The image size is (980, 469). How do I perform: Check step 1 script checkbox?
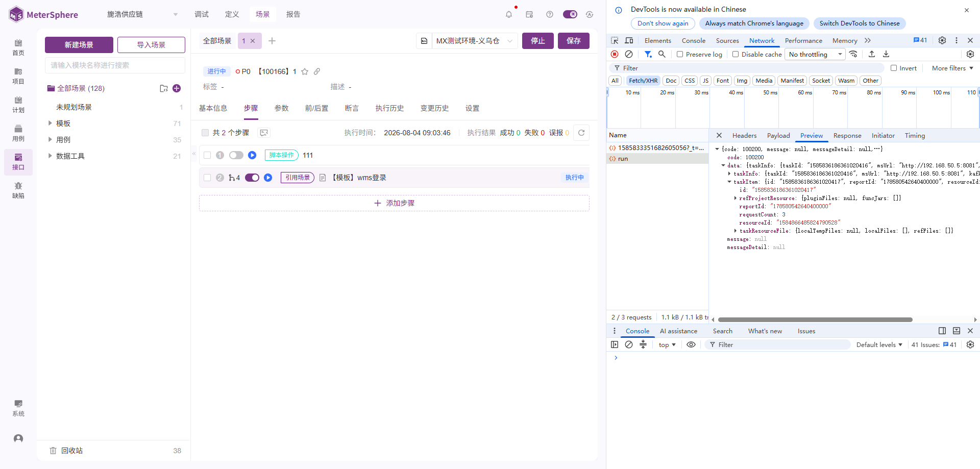(207, 155)
